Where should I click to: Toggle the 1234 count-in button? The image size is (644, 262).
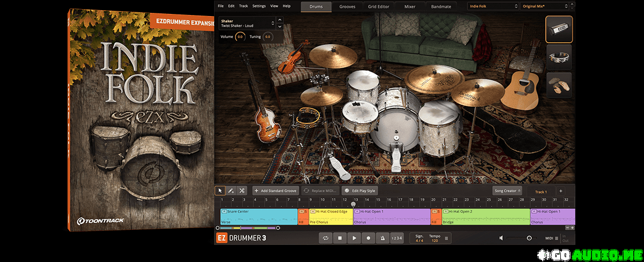point(396,238)
